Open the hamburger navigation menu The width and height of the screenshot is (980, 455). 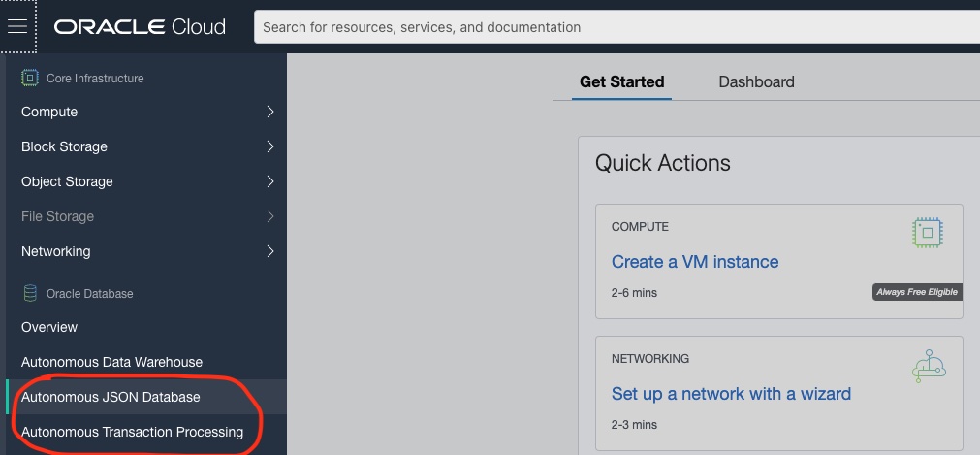[17, 27]
